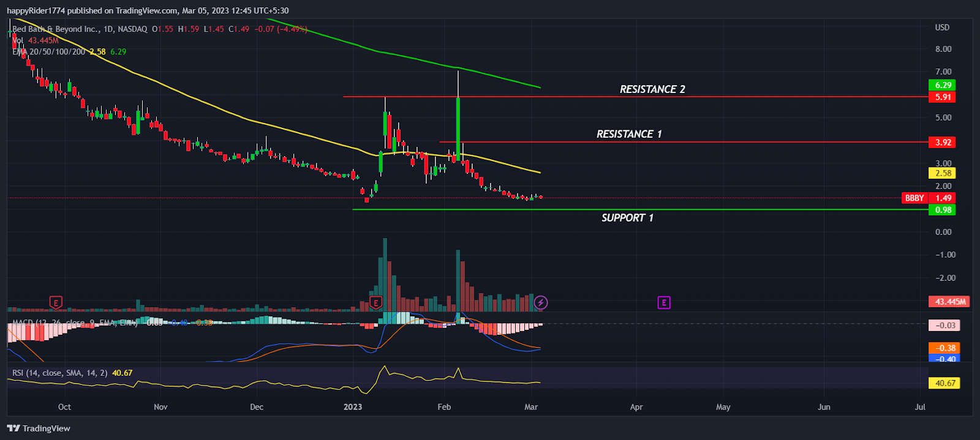980x440 pixels.
Task: Click the RESISTANCE 2 text label
Action: pos(652,89)
